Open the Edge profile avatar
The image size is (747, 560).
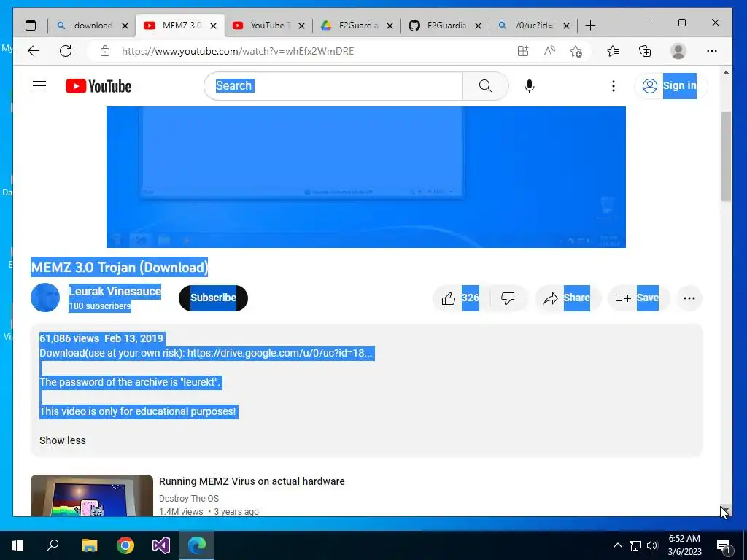(678, 51)
